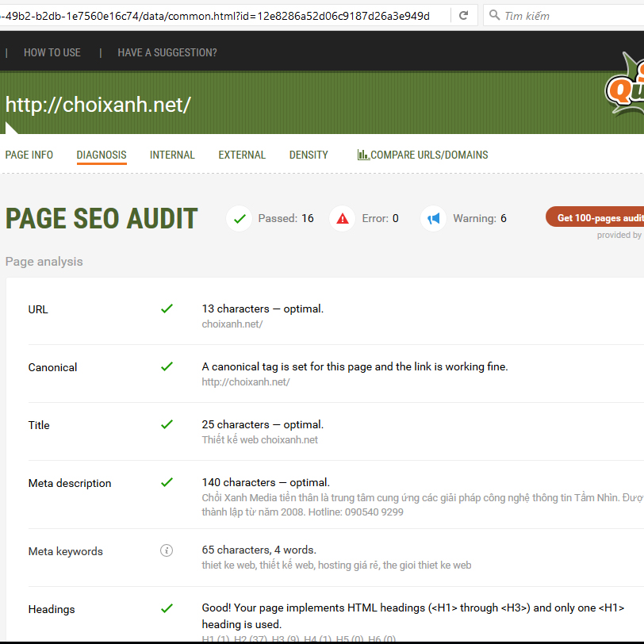Click the checkmark in Meta description row

tap(167, 482)
